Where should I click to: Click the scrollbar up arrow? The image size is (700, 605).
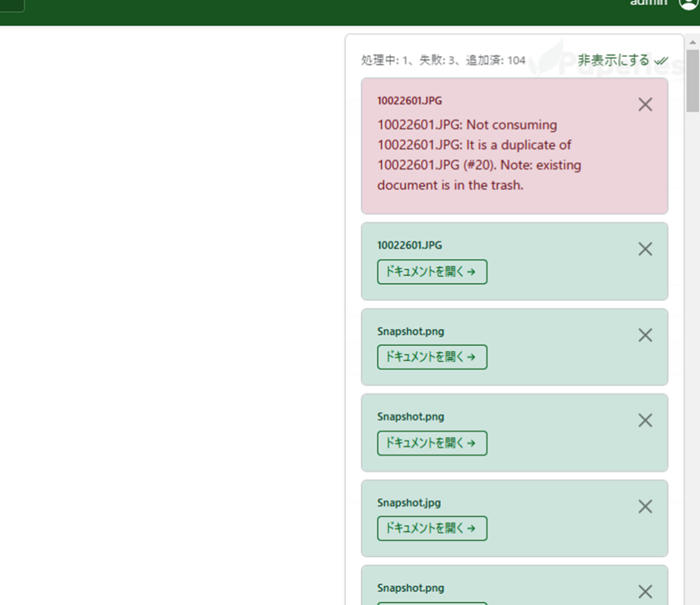(692, 42)
